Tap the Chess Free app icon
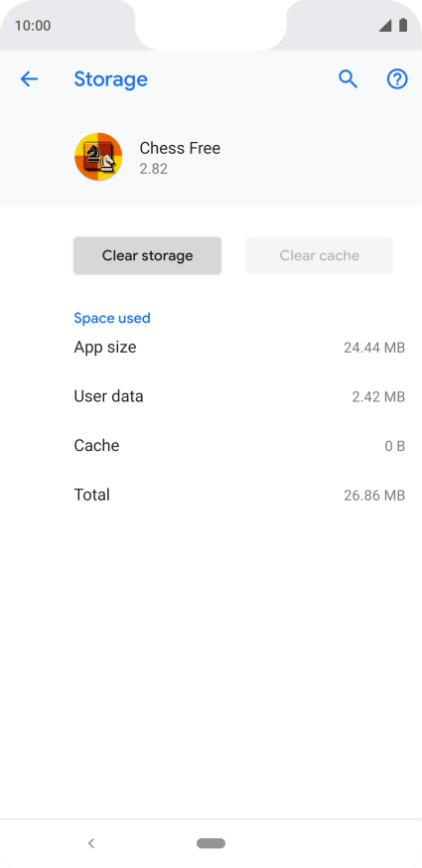This screenshot has width=422, height=868. click(98, 157)
